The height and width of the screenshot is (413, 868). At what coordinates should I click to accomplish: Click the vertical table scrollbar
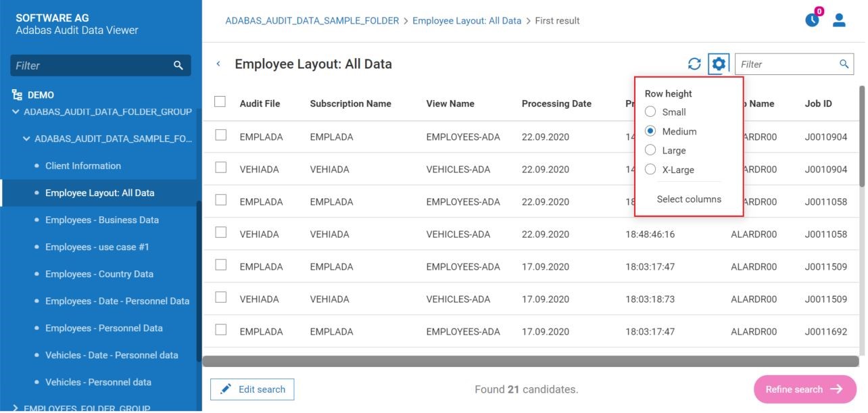[862, 135]
